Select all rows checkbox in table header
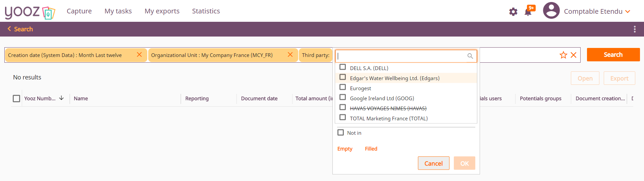 tap(16, 99)
